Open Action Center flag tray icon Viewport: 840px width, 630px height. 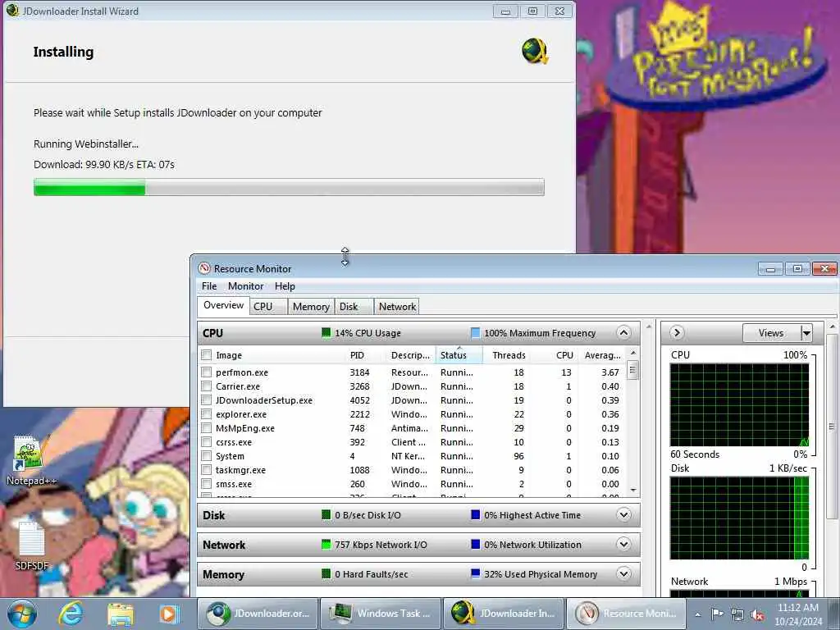coord(717,614)
